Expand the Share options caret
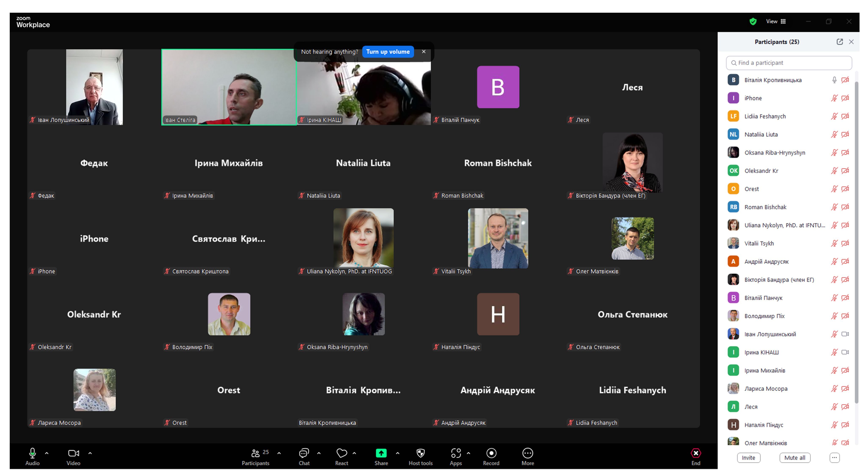Image resolution: width=868 pixels, height=470 pixels. (x=398, y=453)
